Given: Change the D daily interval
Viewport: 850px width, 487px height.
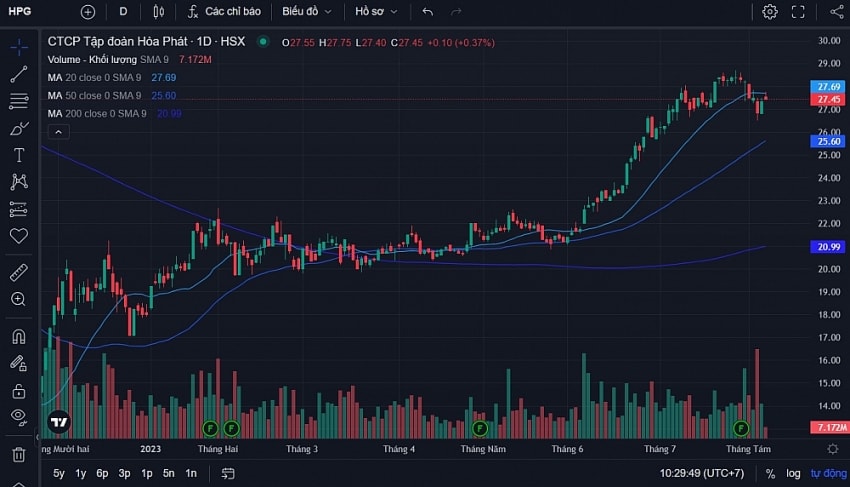Looking at the screenshot, I should [124, 11].
